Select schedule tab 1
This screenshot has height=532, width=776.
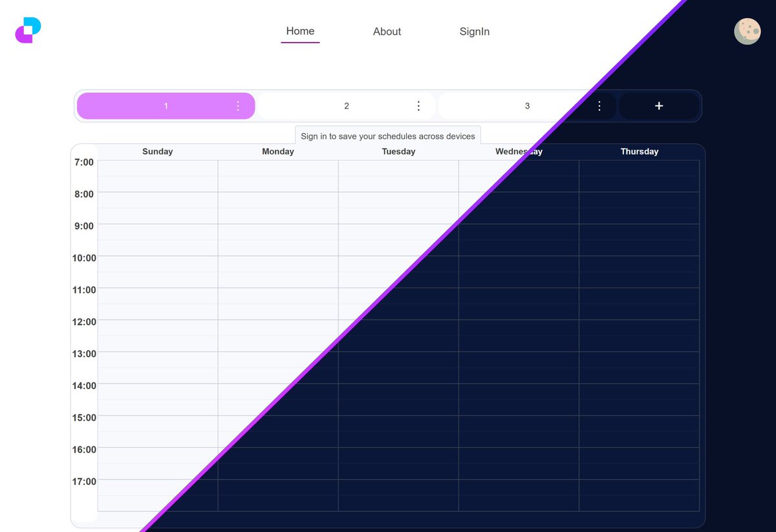[x=166, y=106]
